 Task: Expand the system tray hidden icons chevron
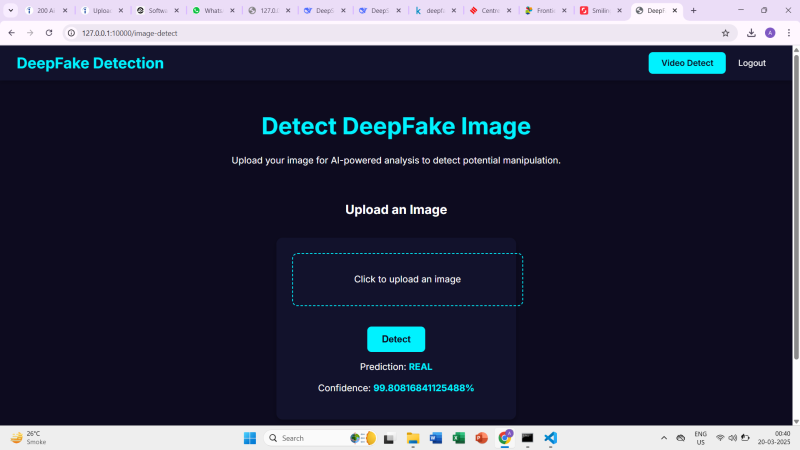(x=664, y=438)
